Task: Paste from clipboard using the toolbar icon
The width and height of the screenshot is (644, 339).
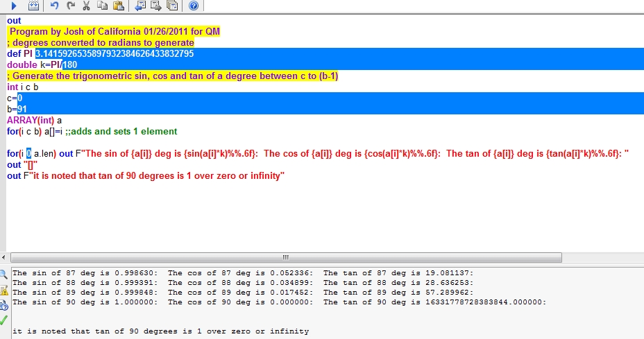Action: tap(118, 6)
